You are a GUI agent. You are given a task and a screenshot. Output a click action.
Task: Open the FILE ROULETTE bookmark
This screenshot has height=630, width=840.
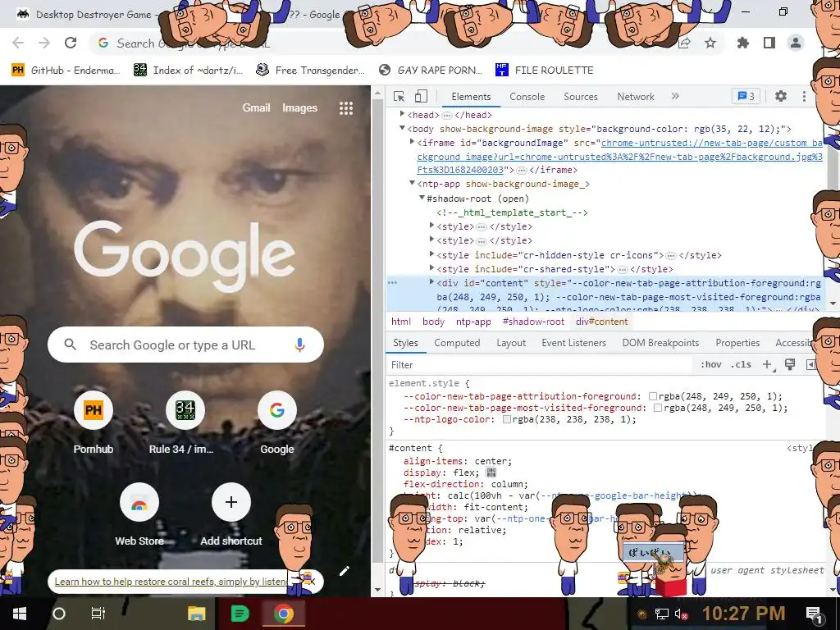545,71
